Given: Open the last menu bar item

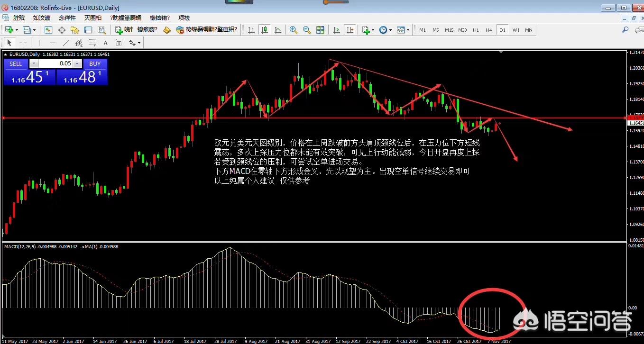Looking at the screenshot, I should coord(184,18).
